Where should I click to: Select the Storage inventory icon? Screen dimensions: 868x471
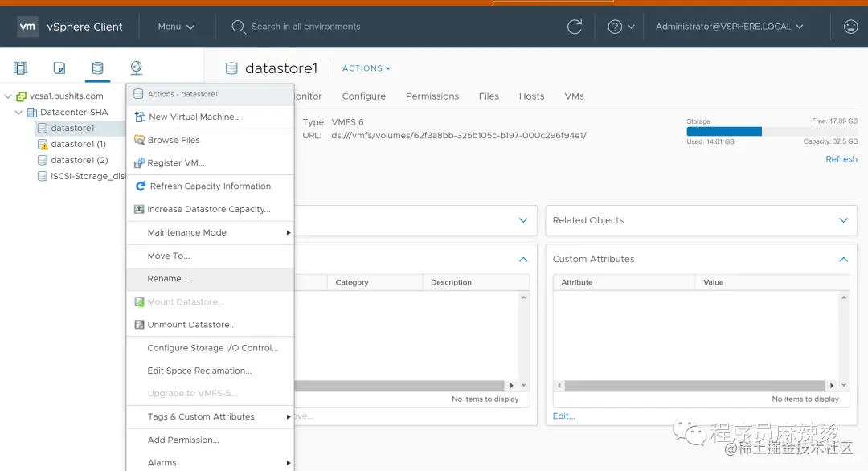pyautogui.click(x=97, y=68)
